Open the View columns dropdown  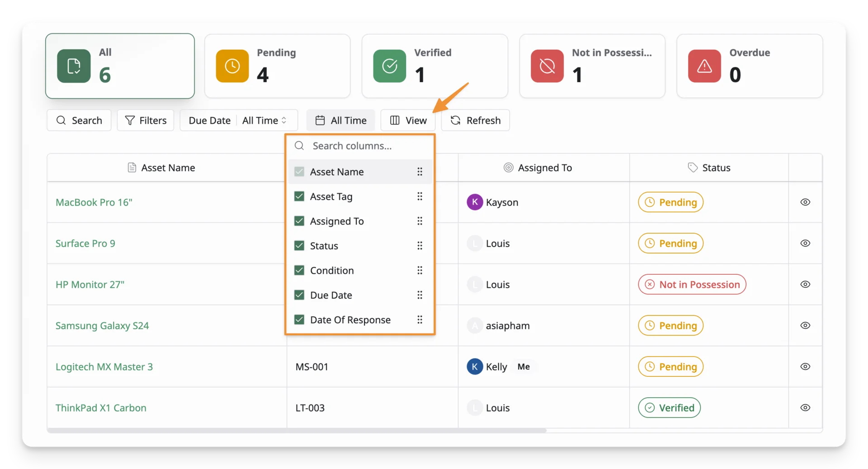(x=408, y=120)
